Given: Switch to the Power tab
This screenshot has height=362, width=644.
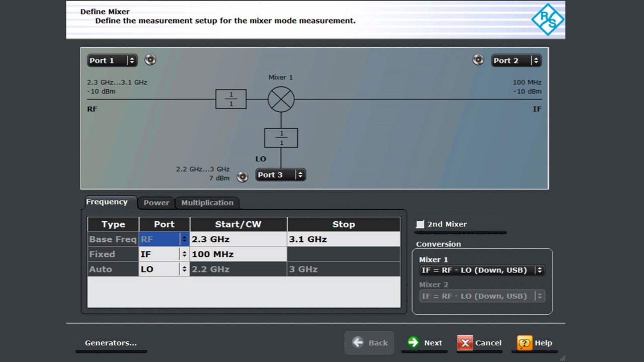Looking at the screenshot, I should click(156, 203).
